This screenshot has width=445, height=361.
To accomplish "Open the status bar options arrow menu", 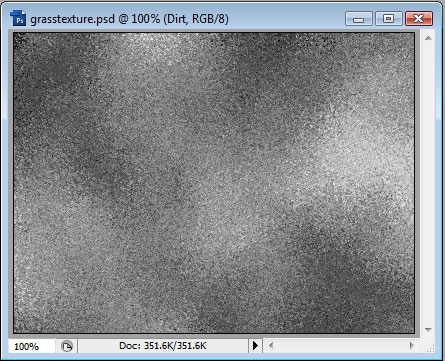I will (x=255, y=346).
